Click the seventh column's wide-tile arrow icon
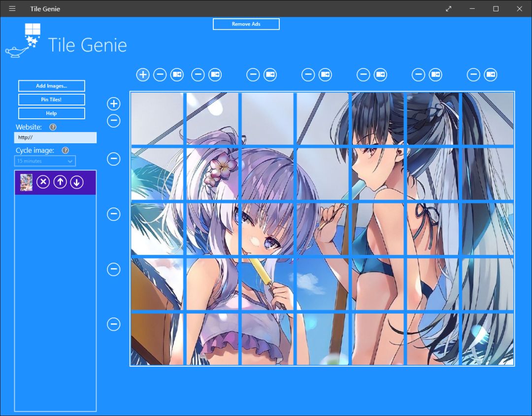The image size is (532, 416). click(x=491, y=74)
